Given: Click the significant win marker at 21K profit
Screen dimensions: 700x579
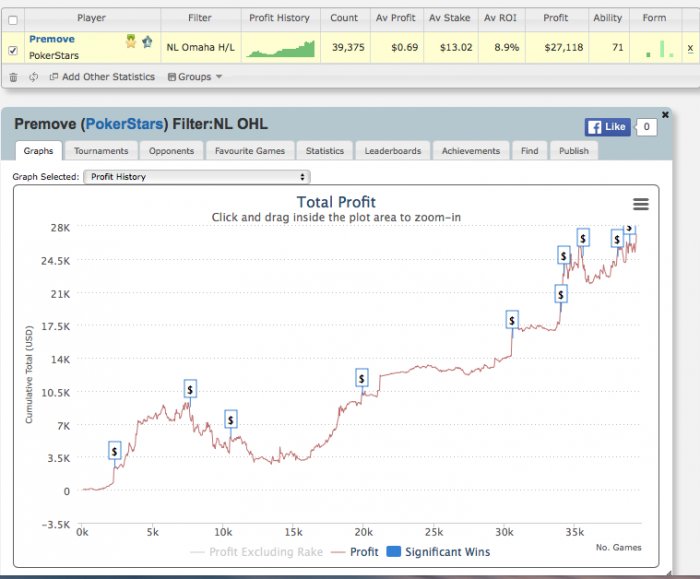Looking at the screenshot, I should coord(561,294).
